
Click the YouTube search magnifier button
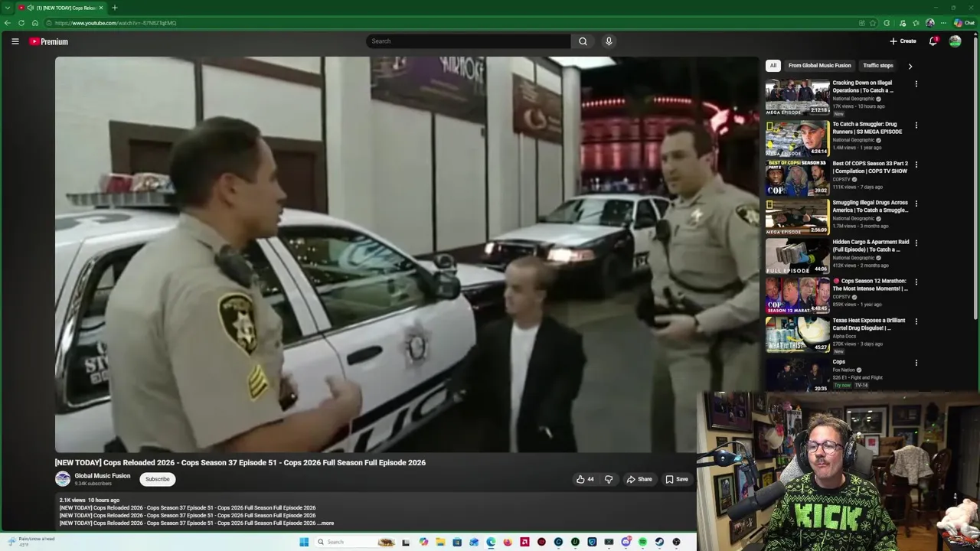[583, 41]
